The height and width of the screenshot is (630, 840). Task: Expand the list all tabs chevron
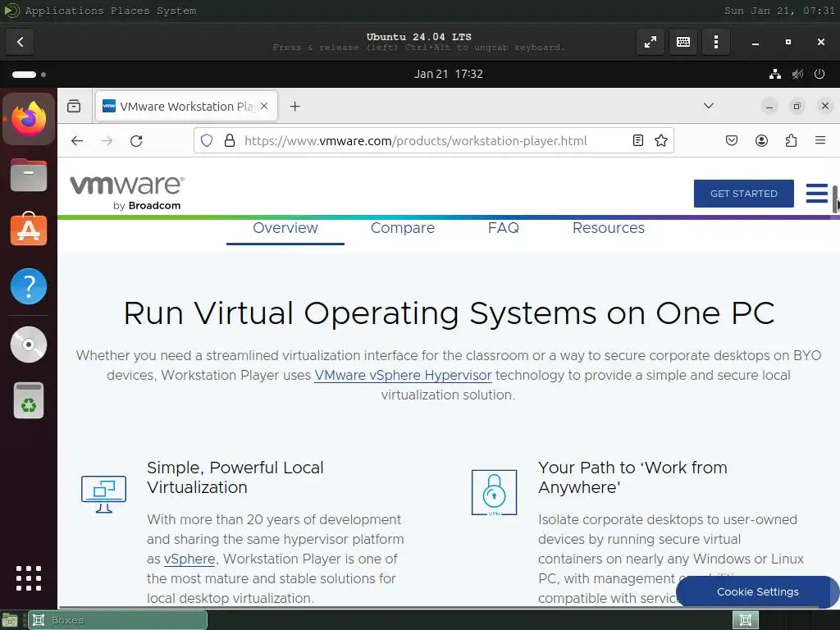coord(708,106)
